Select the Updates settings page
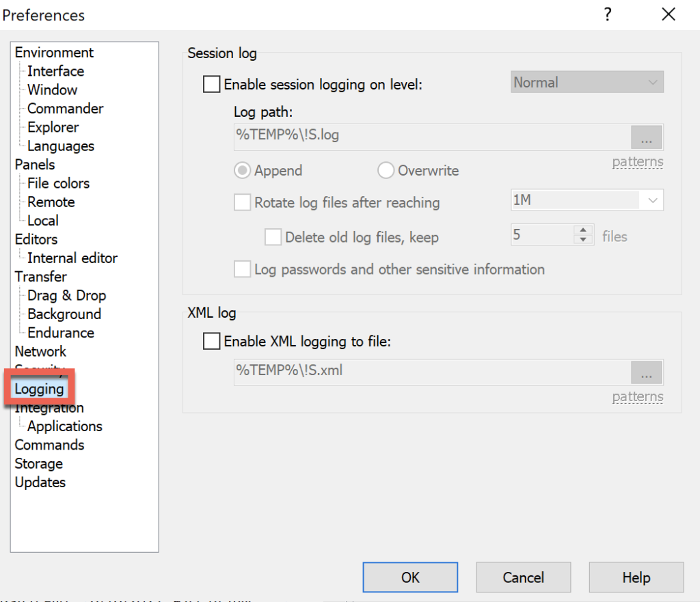This screenshot has height=602, width=700. click(40, 482)
